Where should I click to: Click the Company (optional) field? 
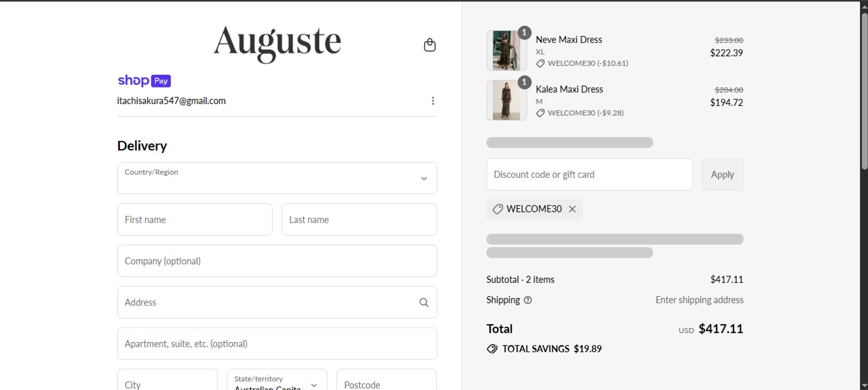pos(277,261)
